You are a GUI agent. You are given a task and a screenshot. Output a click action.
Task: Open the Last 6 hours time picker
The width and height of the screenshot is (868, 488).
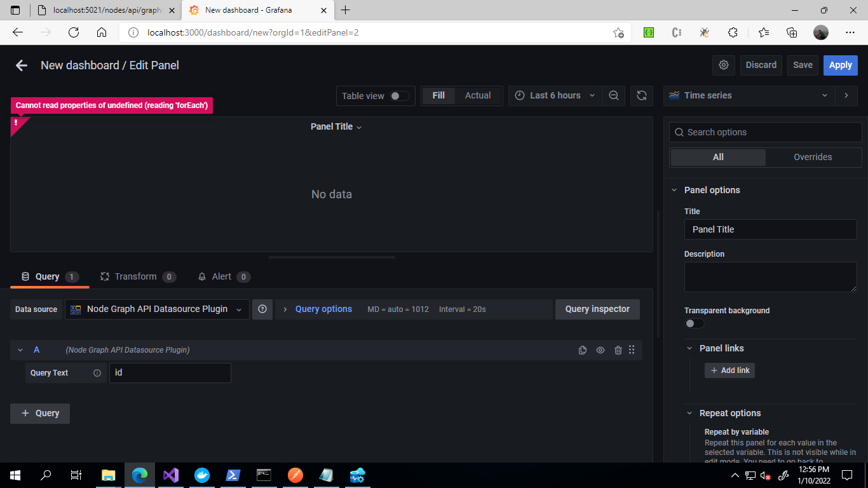pyautogui.click(x=555, y=95)
